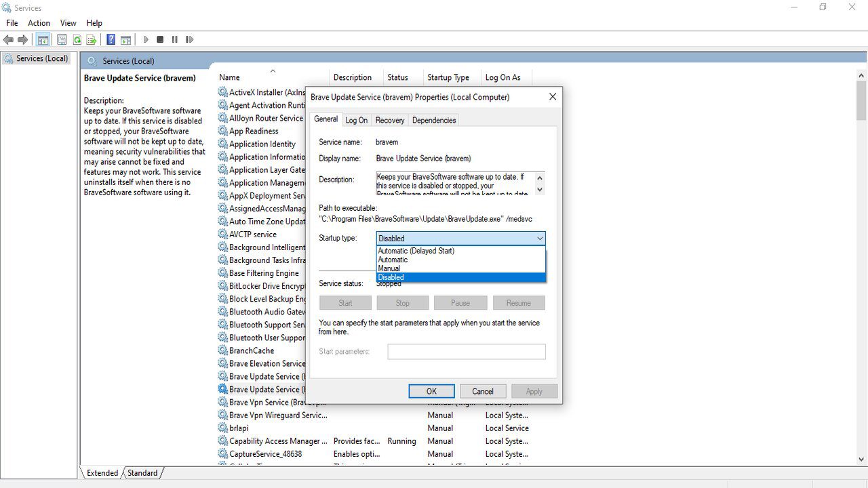The image size is (868, 488).
Task: Click the Pause button in Properties dialog
Action: (x=460, y=303)
